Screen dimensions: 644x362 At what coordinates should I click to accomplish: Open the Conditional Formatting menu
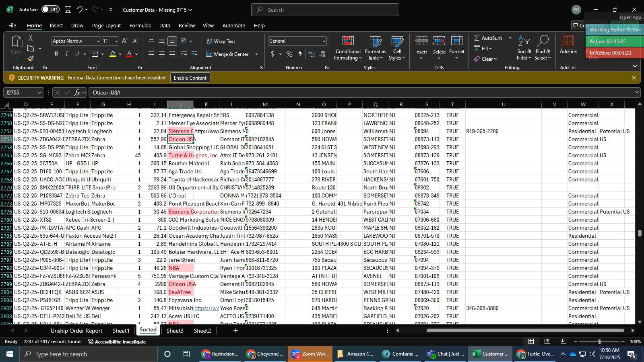point(348,48)
